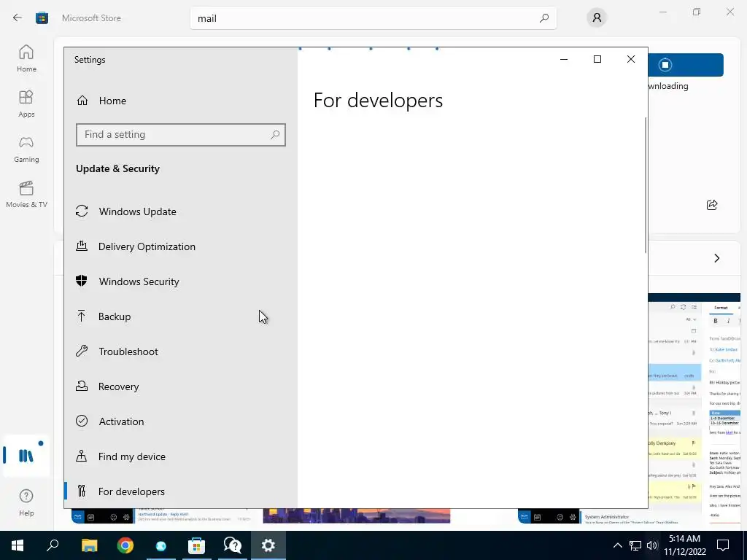Open the notification action center
The height and width of the screenshot is (560, 747).
(x=723, y=545)
